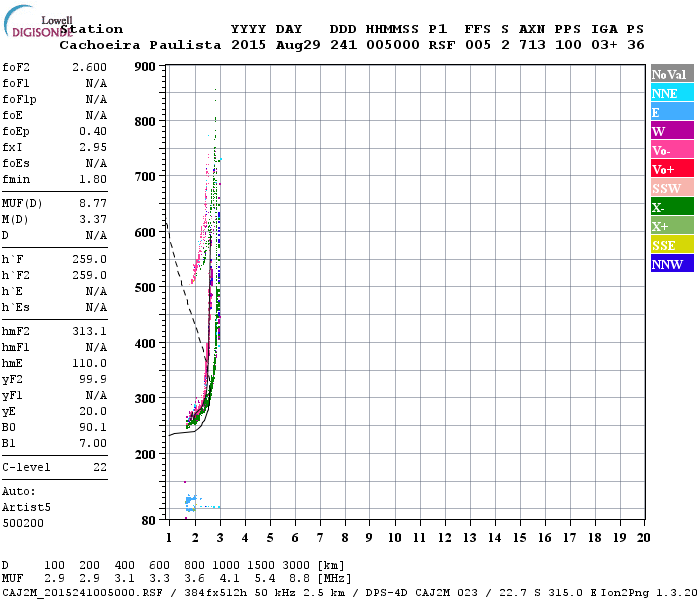Click the 900 label on height axis
Image resolution: width=700 pixels, height=600 pixels.
pos(145,67)
